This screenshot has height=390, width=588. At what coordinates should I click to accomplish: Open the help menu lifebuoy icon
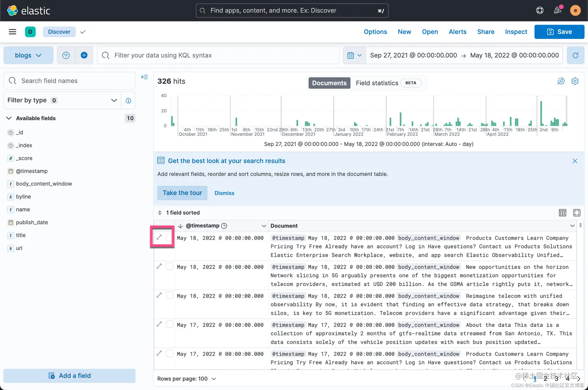point(540,11)
